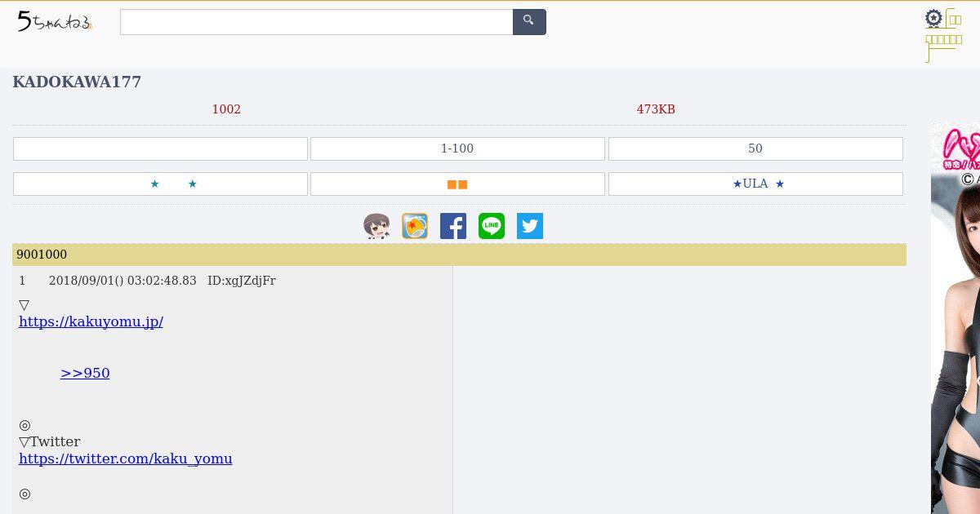Click the button with two teal stars
Viewport: 980px width, 514px height.
pyautogui.click(x=160, y=184)
